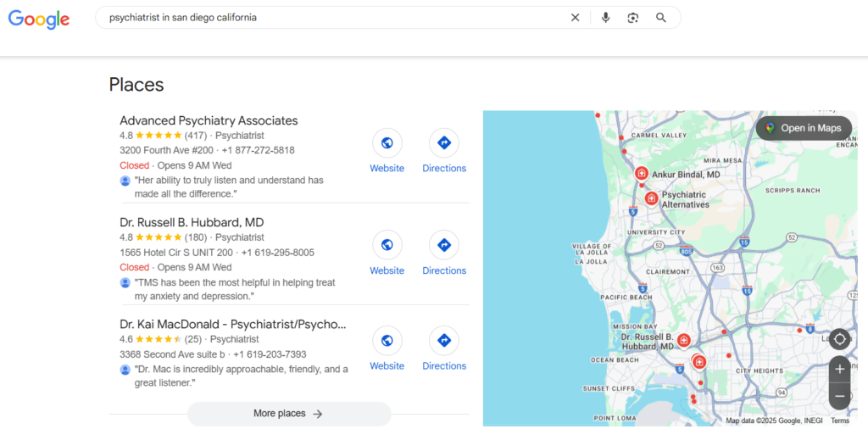Click Website label under Advanced Psychiatry Associates
868x440 pixels.
click(x=387, y=168)
